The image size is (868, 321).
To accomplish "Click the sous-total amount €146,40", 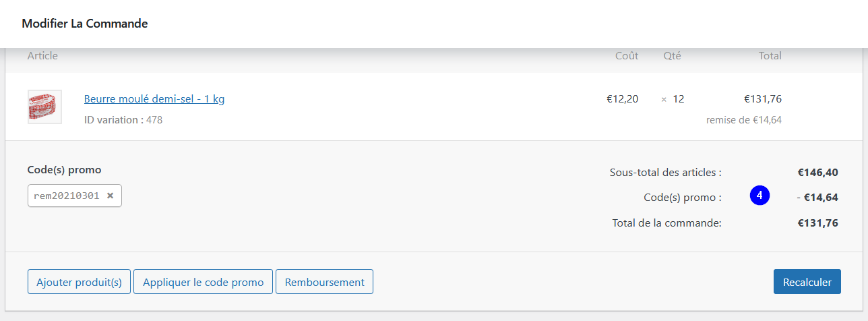I will point(818,172).
